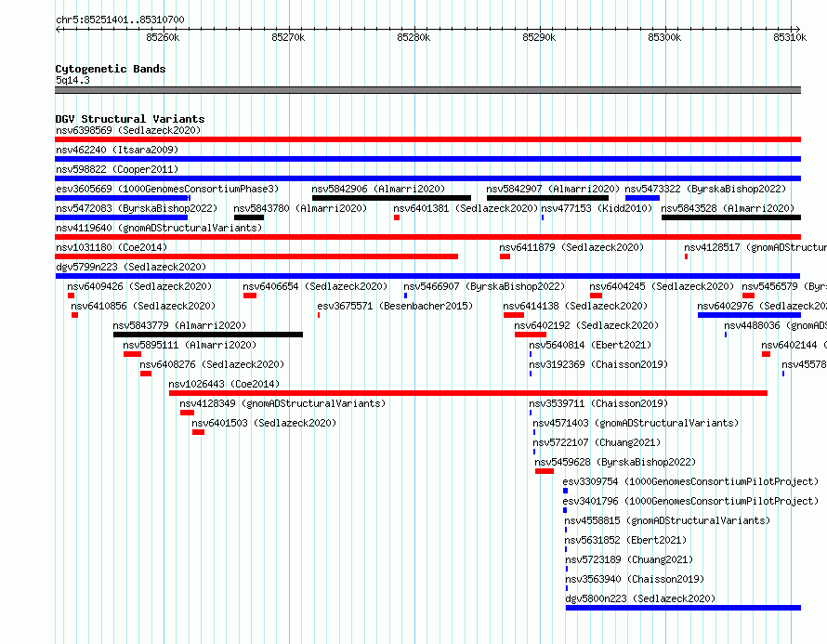Viewport: 827px width, 644px height.
Task: Click nsv477153 (Kidd2010) label
Action: point(597,208)
